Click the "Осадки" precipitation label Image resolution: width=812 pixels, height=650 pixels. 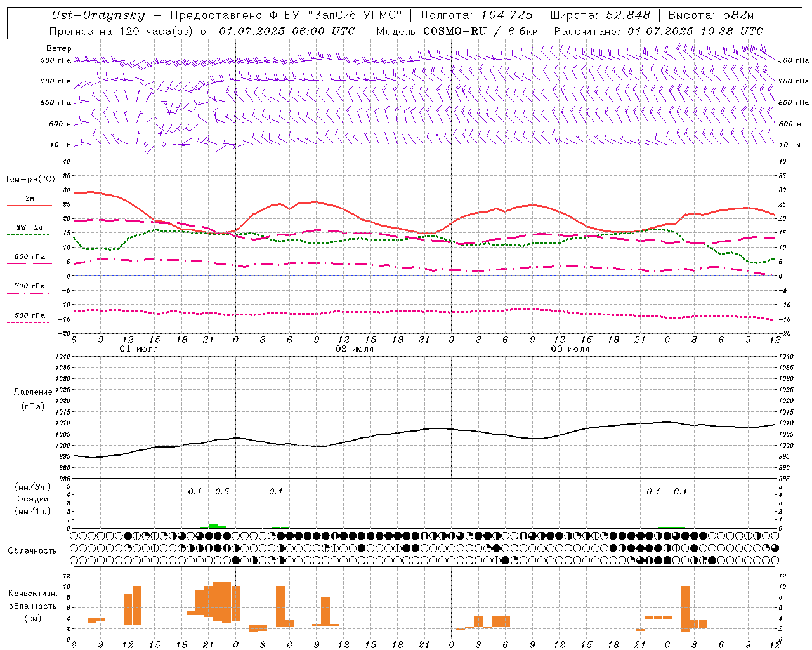32,499
